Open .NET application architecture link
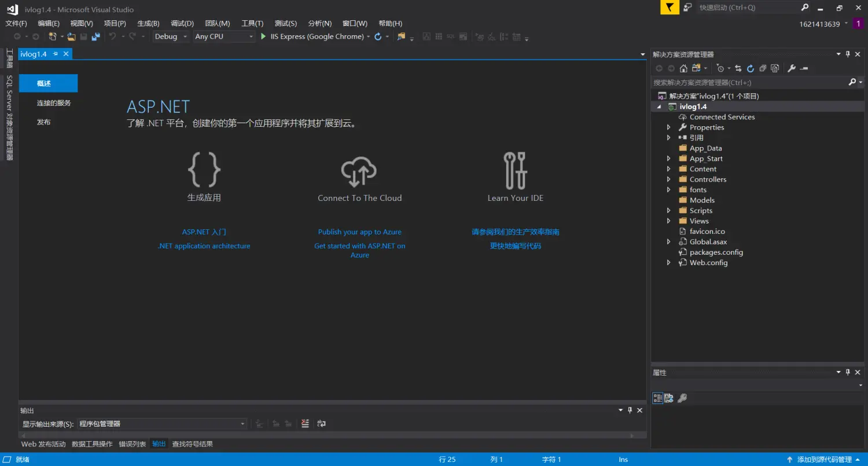The width and height of the screenshot is (868, 466). [x=204, y=246]
